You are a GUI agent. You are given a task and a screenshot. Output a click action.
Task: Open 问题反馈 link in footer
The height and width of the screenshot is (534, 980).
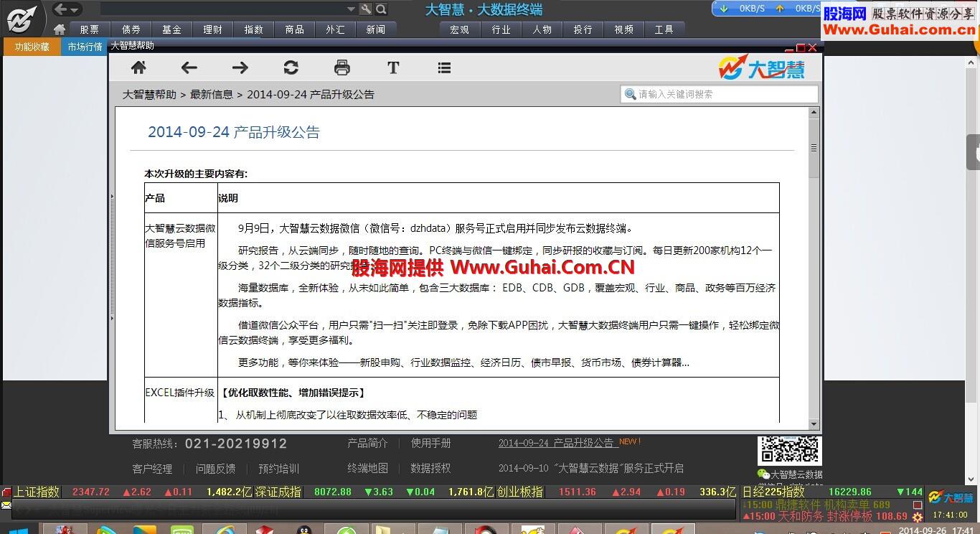(x=216, y=469)
